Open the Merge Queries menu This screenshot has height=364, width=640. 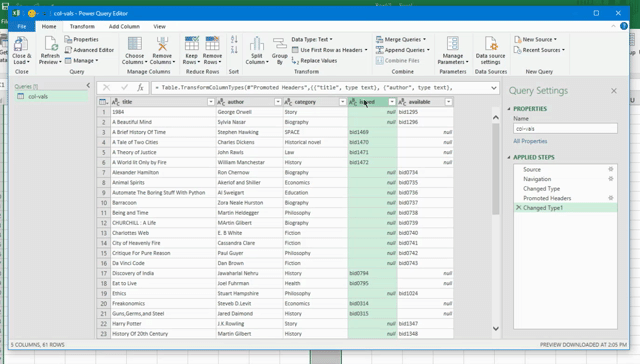401,39
